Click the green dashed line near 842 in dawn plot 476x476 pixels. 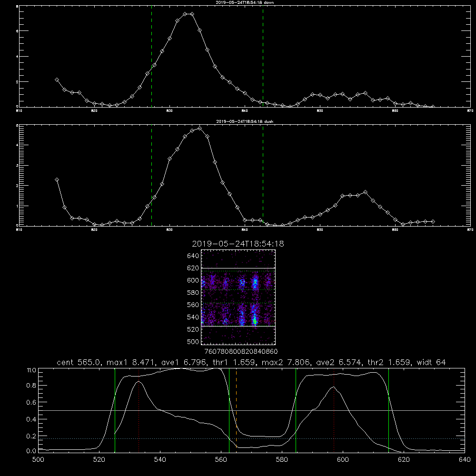click(263, 57)
